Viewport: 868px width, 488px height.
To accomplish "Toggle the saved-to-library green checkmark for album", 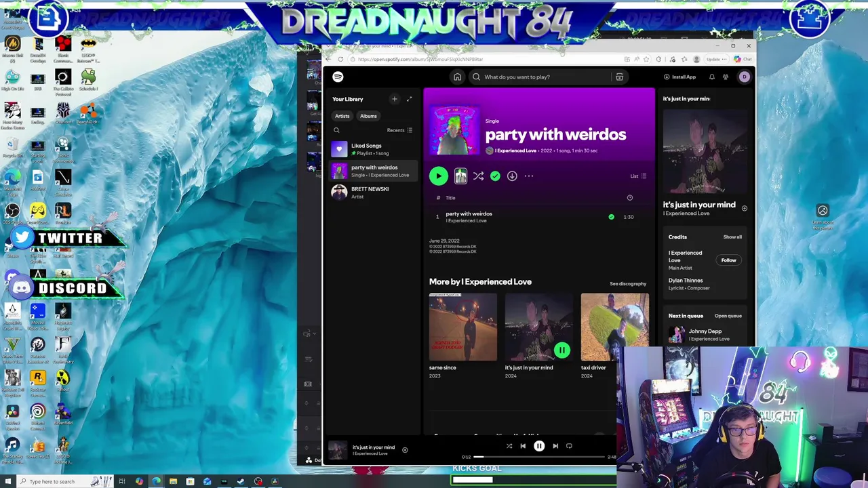I will click(495, 176).
